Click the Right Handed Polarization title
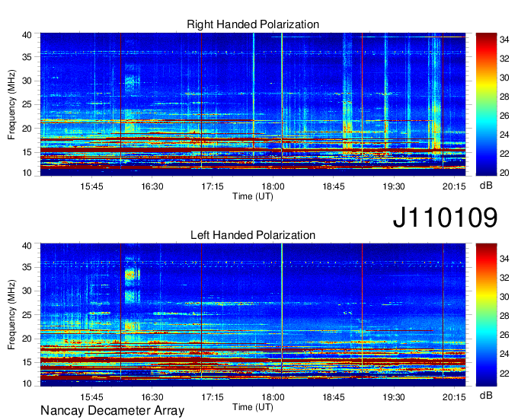518x420 pixels. click(253, 24)
